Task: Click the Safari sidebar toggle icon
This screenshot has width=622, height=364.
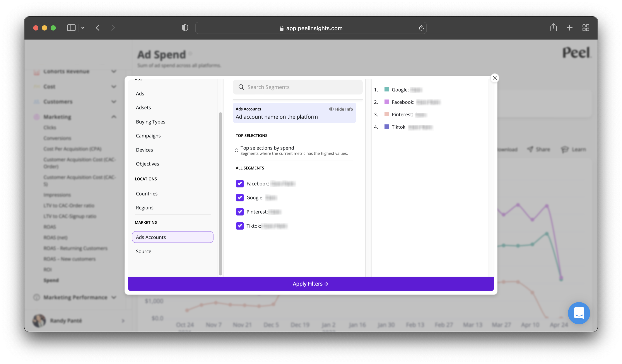Action: coord(71,28)
